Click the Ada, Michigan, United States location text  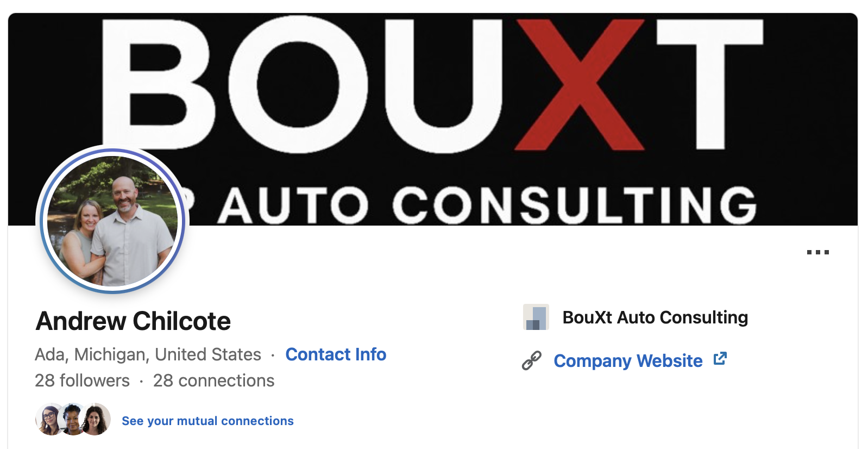(x=148, y=354)
